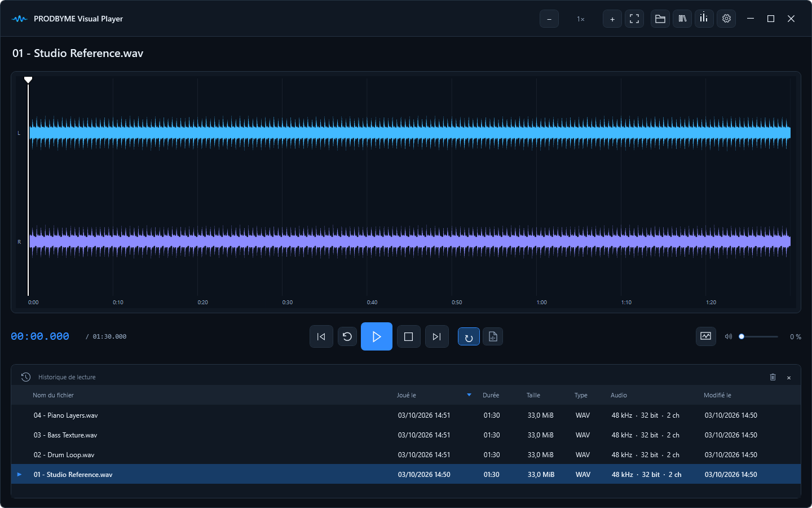
Task: Select 04 - Piano Layers.wav row
Action: coord(406,415)
